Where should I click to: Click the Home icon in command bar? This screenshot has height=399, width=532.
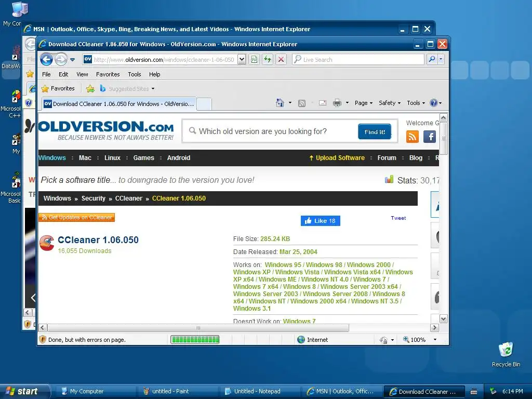(280, 103)
